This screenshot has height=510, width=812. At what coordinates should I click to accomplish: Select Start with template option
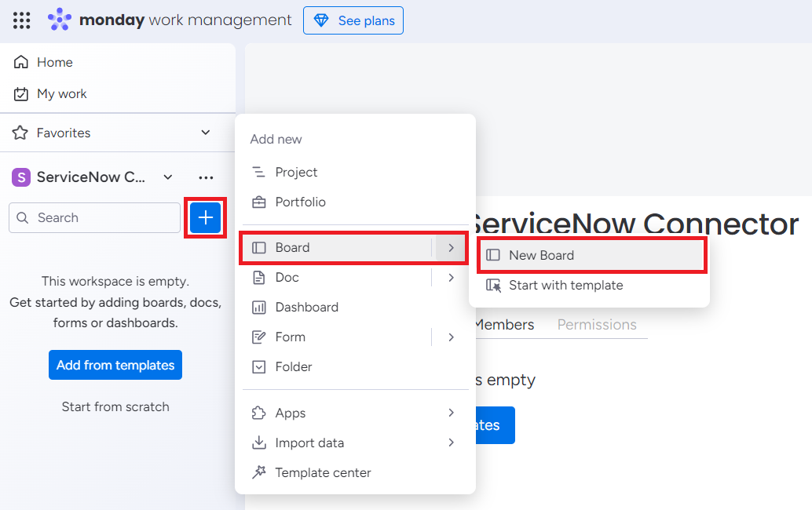[589, 285]
